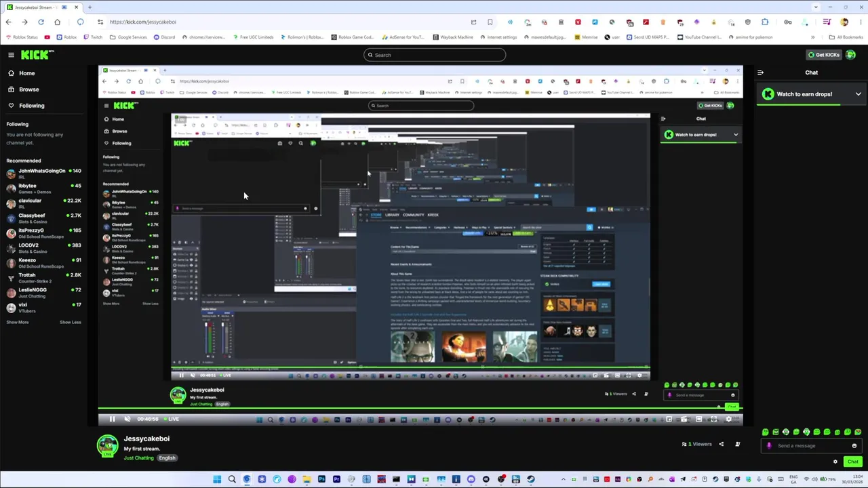Open recommended channel Classybeef
The width and height of the screenshot is (868, 488).
coord(43,218)
